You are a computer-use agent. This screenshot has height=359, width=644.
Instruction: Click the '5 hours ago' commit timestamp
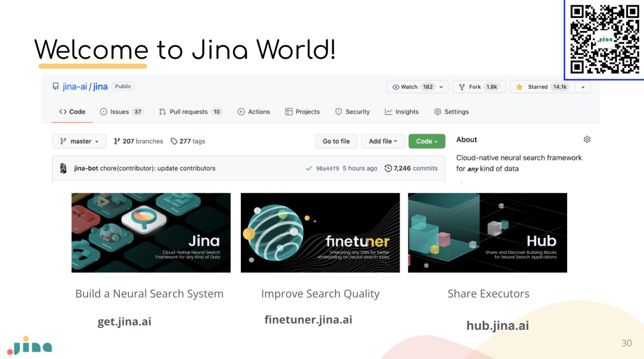click(x=360, y=168)
